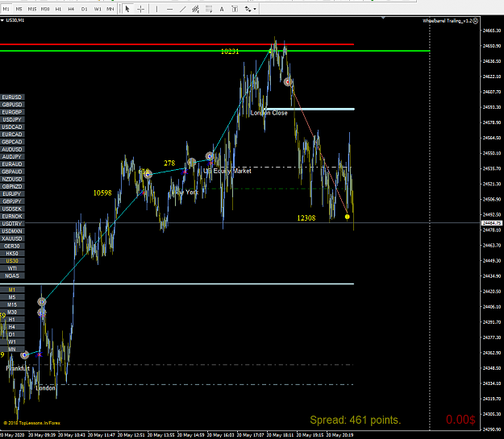
Task: Click the yellow 278 trade label
Action: 169,164
